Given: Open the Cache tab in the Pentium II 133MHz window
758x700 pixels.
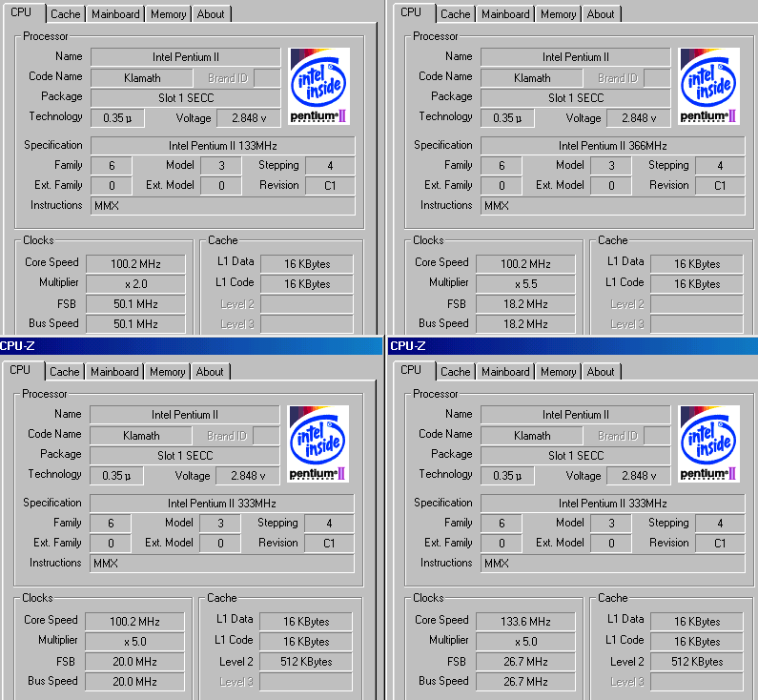Looking at the screenshot, I should [65, 14].
